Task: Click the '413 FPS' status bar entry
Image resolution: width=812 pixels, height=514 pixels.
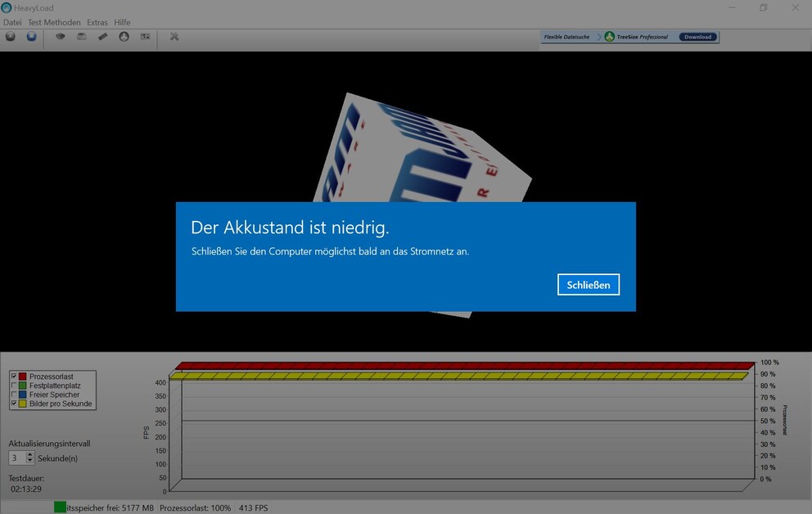Action: [x=253, y=507]
